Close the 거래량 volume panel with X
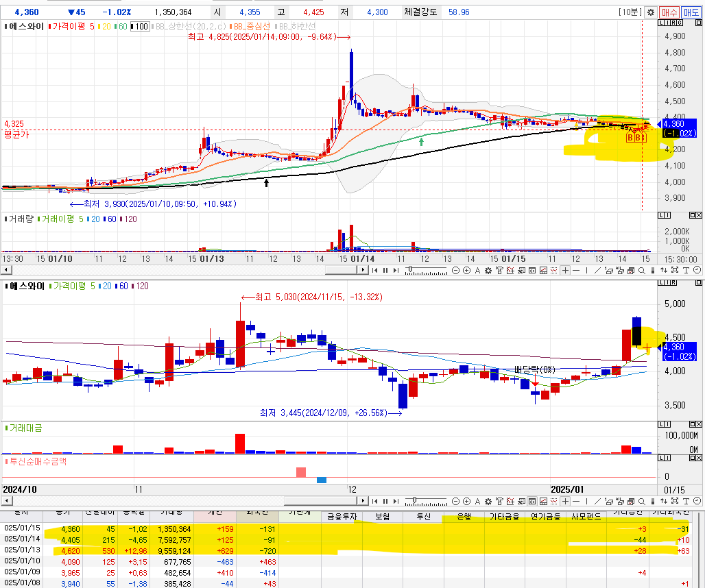705x588 pixels. (699, 215)
